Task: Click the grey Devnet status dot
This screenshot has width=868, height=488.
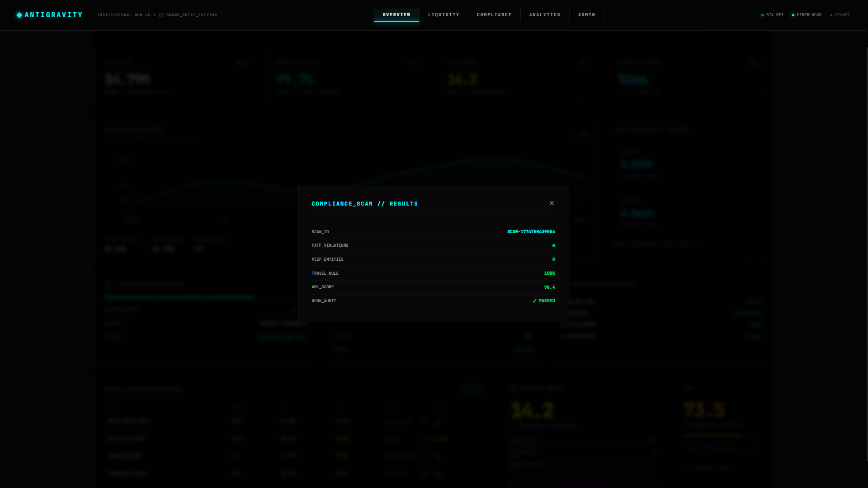Action: 831,15
